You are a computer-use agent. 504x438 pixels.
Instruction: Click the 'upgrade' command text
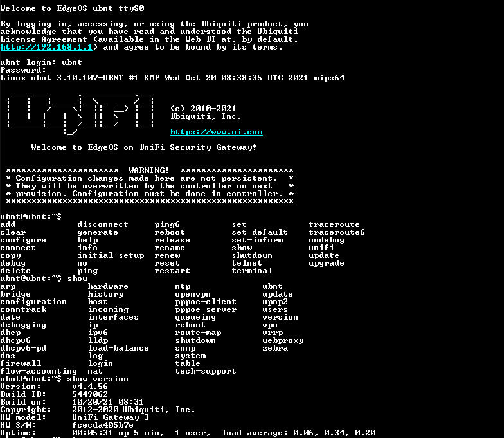coord(327,264)
